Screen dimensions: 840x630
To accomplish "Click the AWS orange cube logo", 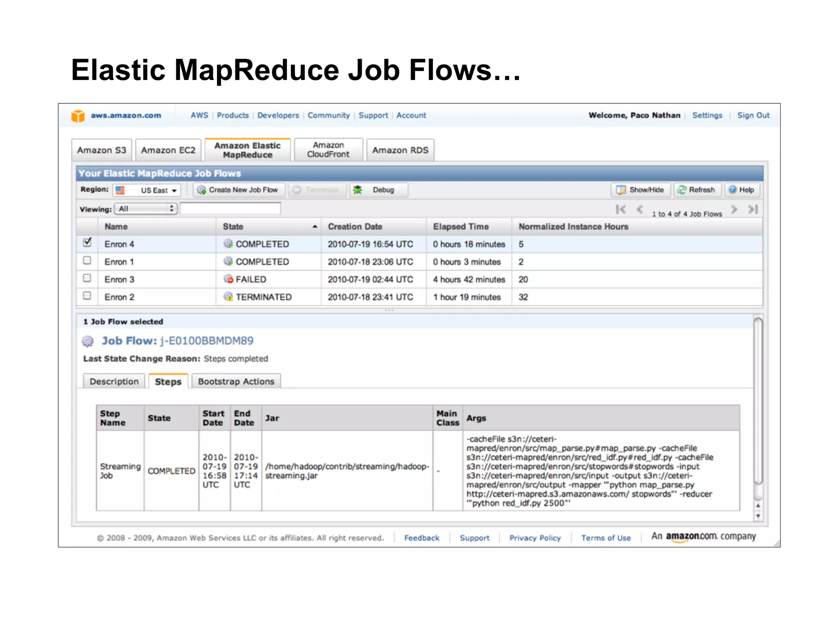I will 78,116.
